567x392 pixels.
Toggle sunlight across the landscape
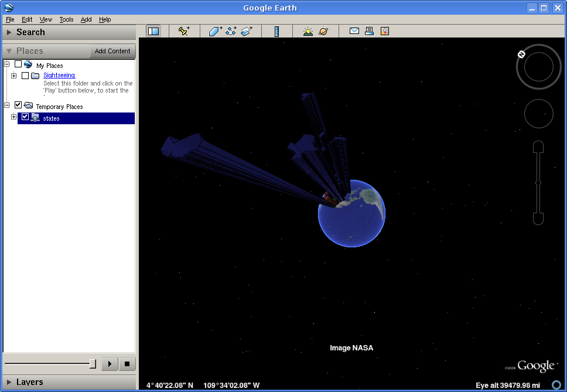308,31
